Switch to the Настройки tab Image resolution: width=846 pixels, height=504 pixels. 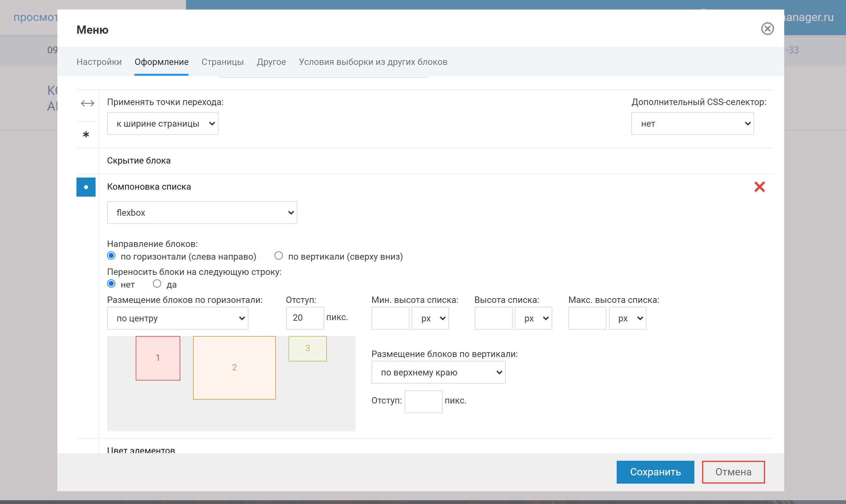[x=99, y=62]
